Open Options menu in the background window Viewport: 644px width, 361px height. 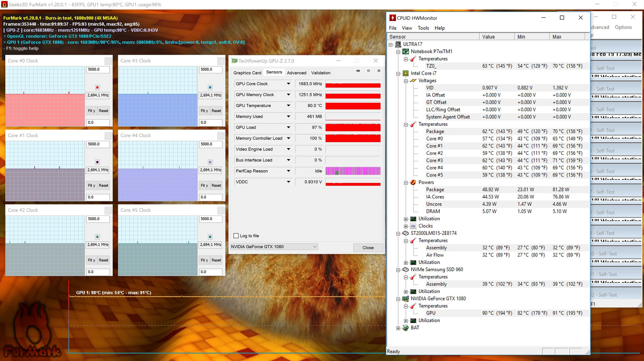pyautogui.click(x=623, y=27)
